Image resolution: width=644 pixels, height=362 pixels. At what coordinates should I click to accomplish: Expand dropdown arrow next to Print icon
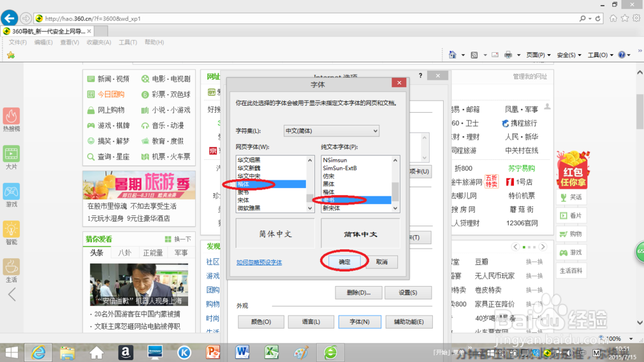[x=518, y=55]
